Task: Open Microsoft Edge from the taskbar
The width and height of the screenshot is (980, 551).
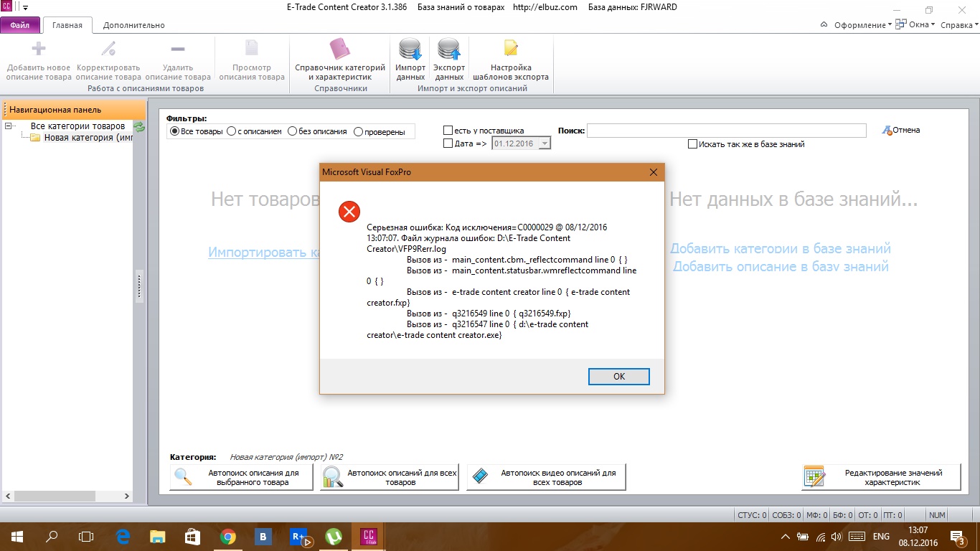Action: click(123, 536)
